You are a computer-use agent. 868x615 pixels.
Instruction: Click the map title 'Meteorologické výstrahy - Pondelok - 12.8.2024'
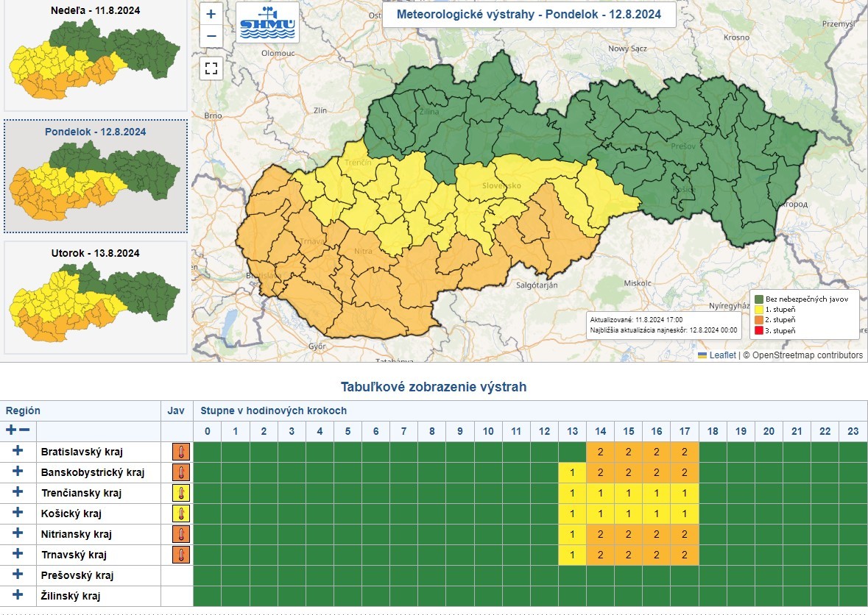click(529, 15)
